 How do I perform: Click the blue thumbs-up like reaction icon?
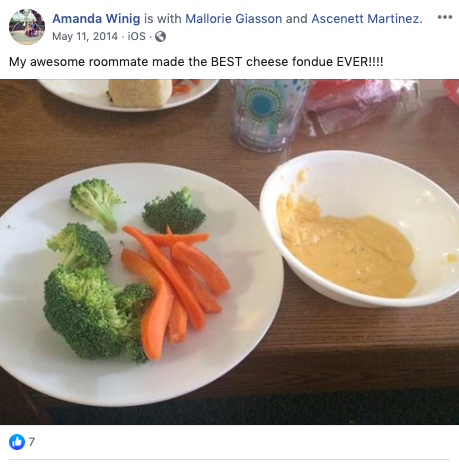[x=17, y=442]
